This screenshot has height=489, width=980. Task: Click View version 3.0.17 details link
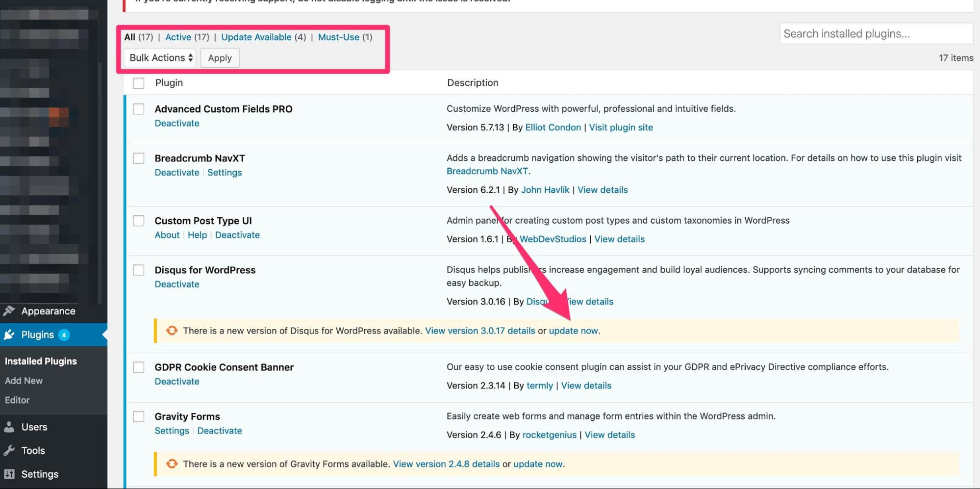click(480, 331)
